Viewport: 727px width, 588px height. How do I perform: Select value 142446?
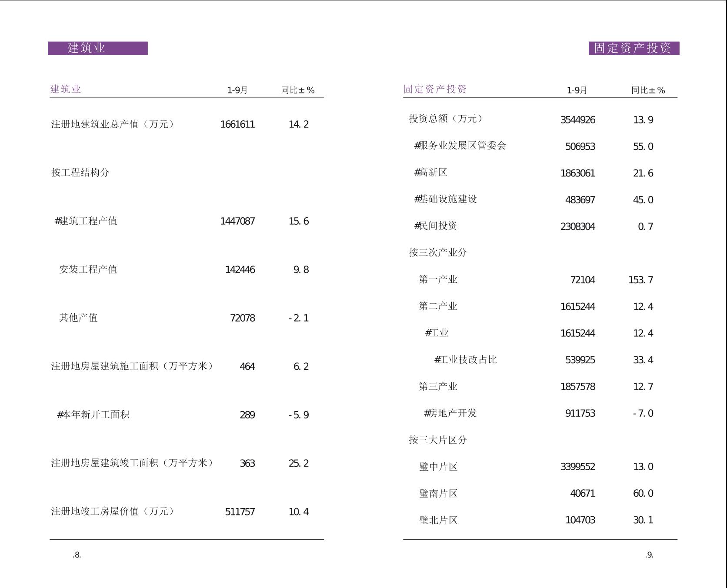pyautogui.click(x=240, y=270)
